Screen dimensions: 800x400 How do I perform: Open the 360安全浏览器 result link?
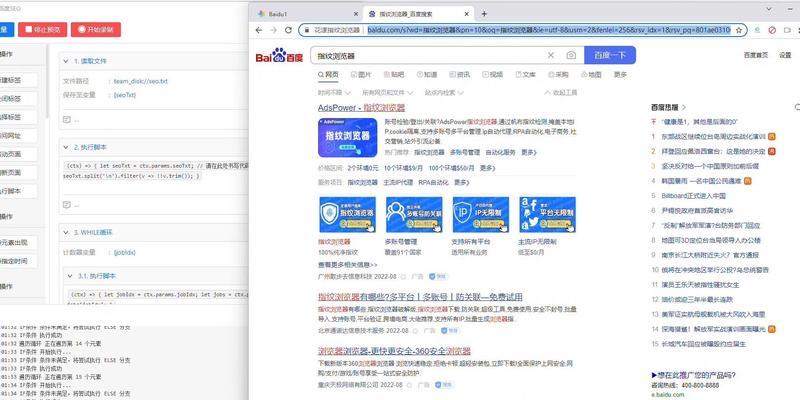[x=394, y=351]
